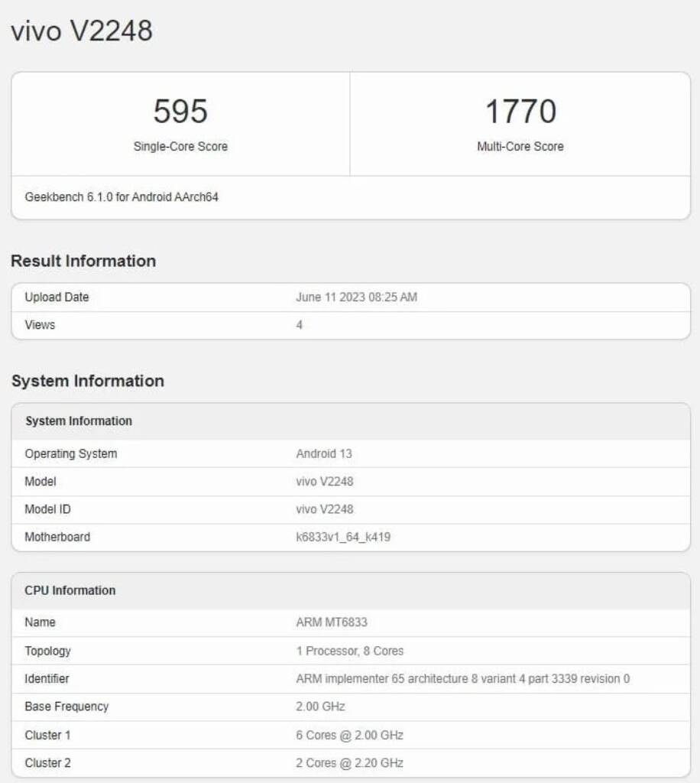Click the 'Cluster 2' row label

[48, 763]
